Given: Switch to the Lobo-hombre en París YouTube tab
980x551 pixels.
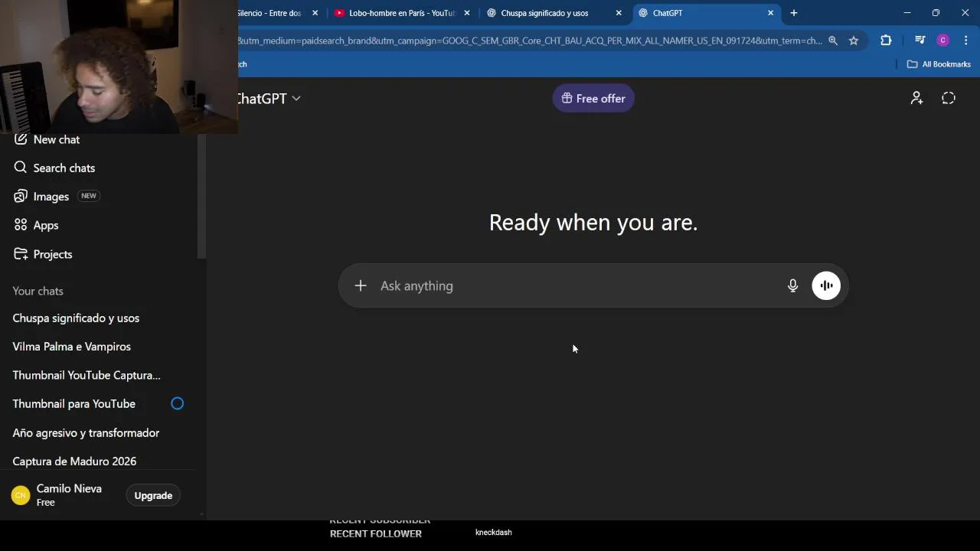Looking at the screenshot, I should [401, 13].
